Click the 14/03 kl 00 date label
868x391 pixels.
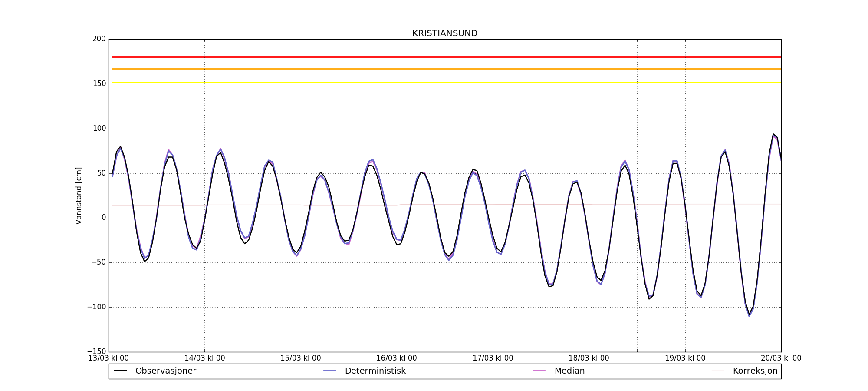pyautogui.click(x=204, y=358)
